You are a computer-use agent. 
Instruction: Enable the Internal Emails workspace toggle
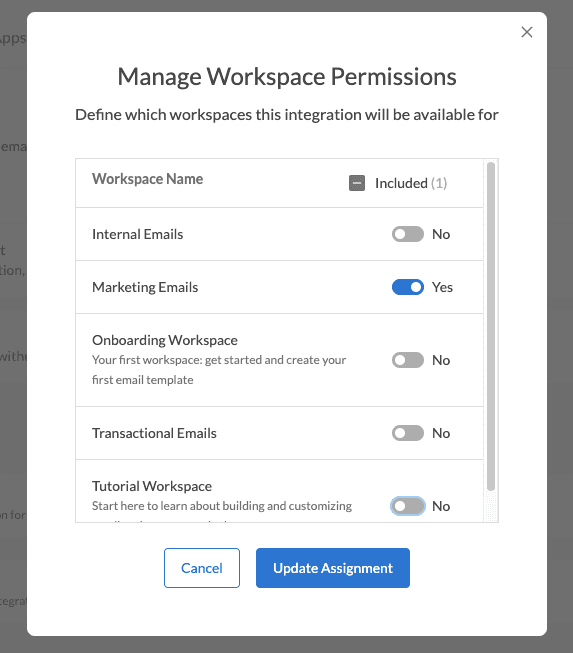[408, 234]
